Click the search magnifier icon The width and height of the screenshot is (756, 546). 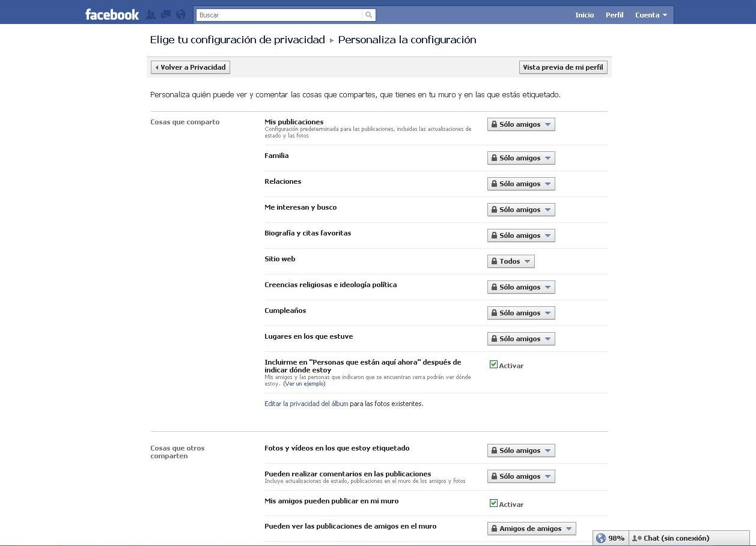coord(369,15)
